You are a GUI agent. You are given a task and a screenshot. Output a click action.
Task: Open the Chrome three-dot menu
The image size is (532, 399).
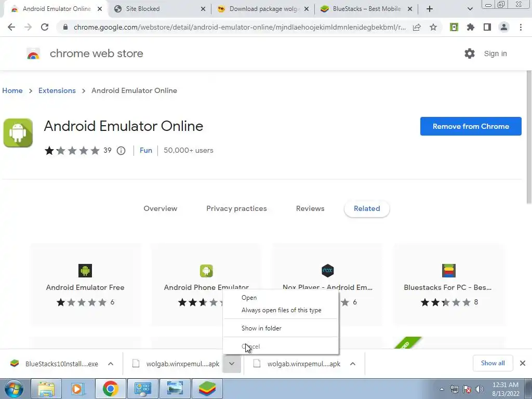[x=521, y=27]
